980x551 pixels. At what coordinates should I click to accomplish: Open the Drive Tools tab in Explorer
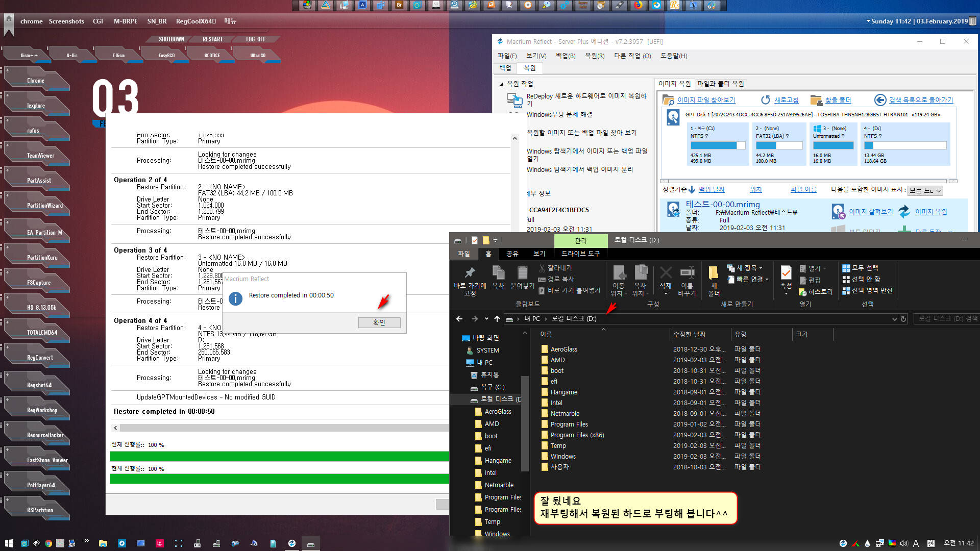coord(581,254)
